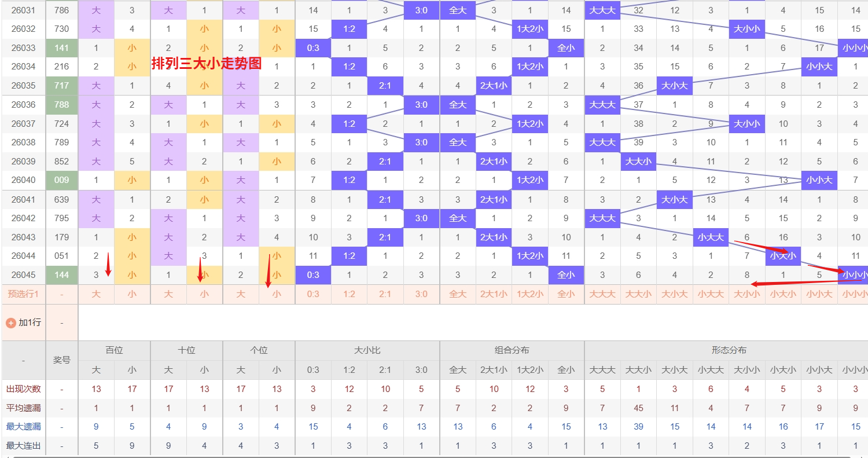Pick 1大2小 in the preselect row
The image size is (868, 458).
tap(530, 294)
